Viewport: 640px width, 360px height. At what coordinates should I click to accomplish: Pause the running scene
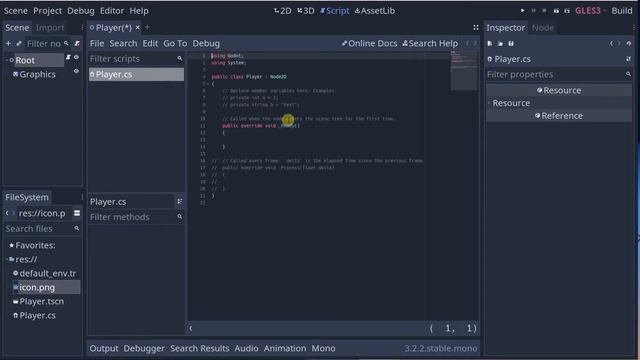coord(533,11)
